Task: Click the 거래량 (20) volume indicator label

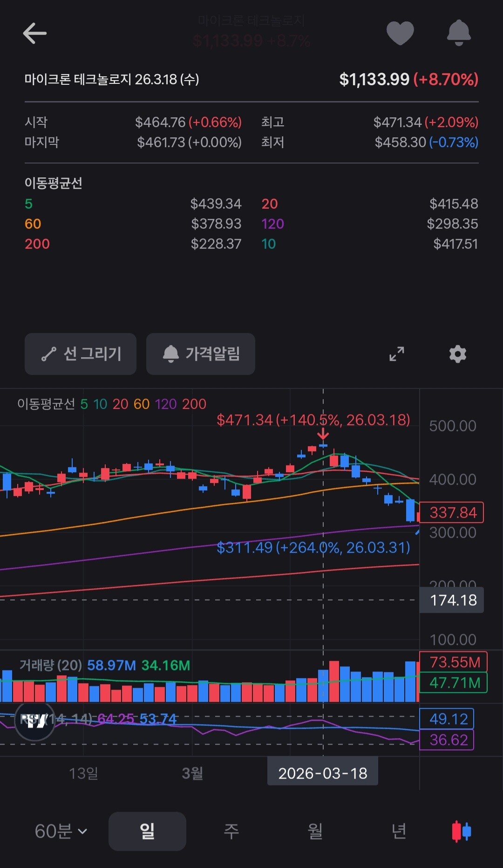Action: click(51, 665)
